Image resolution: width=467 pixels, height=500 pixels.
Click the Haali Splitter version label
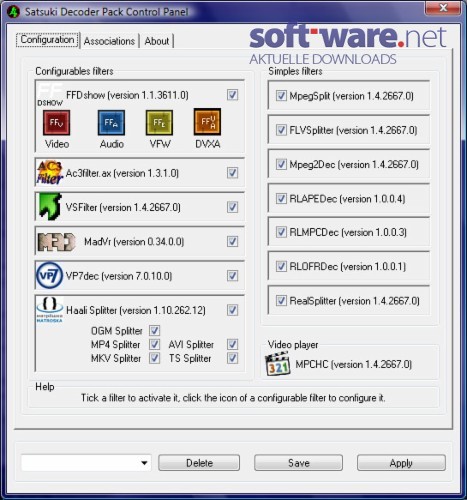coord(136,310)
